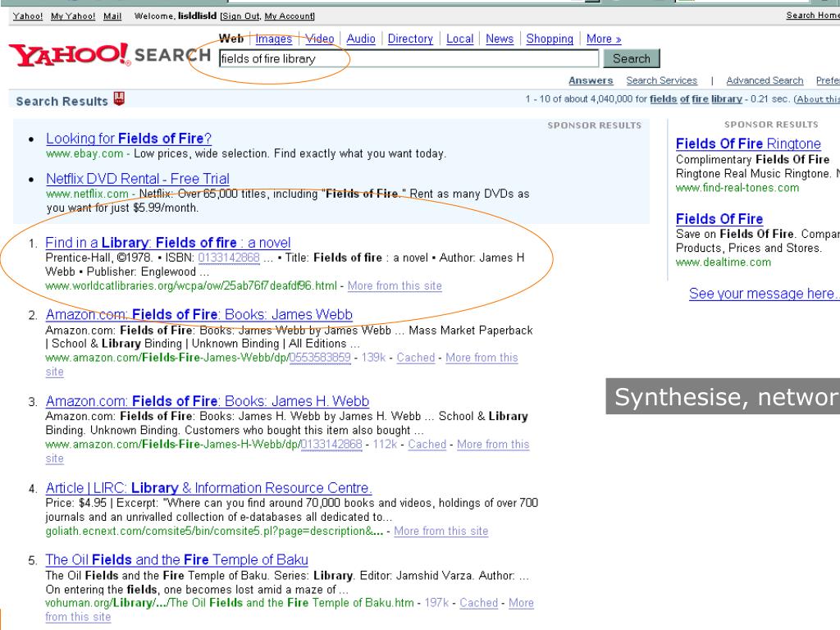The width and height of the screenshot is (840, 630).
Task: Click More from this site for goliath.ecnext.com result
Action: tap(441, 531)
